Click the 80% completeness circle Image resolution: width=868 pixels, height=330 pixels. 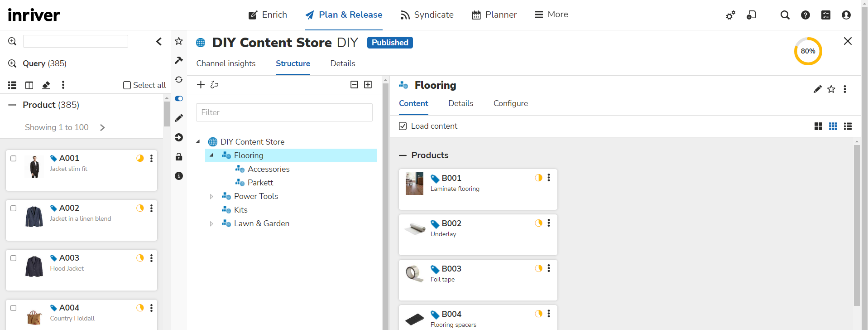(x=808, y=51)
